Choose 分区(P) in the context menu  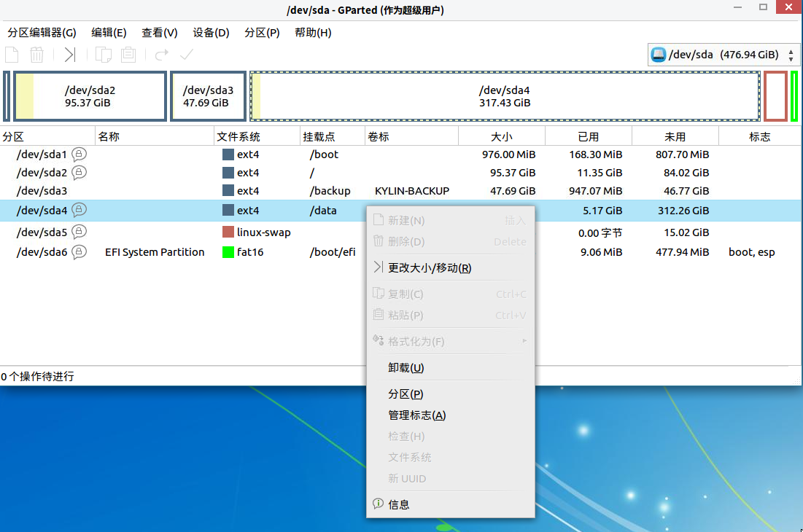(451, 394)
